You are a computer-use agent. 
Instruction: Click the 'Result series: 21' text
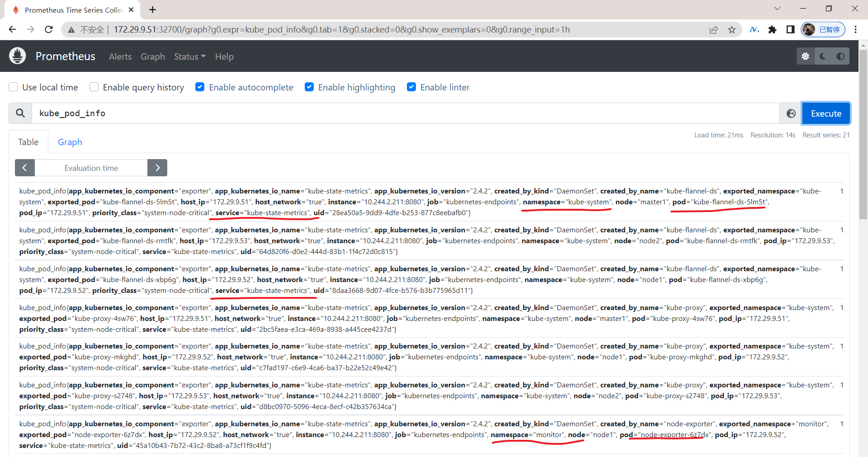(826, 135)
